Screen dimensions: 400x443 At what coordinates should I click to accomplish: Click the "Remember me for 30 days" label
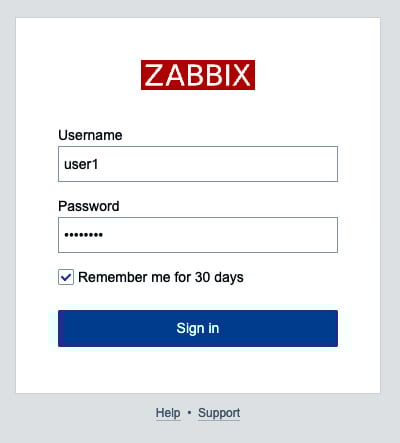coord(161,277)
